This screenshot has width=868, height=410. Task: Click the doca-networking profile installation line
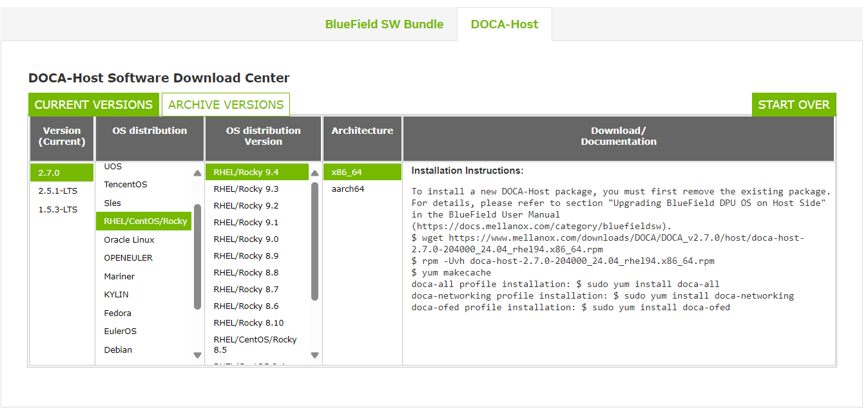[603, 295]
